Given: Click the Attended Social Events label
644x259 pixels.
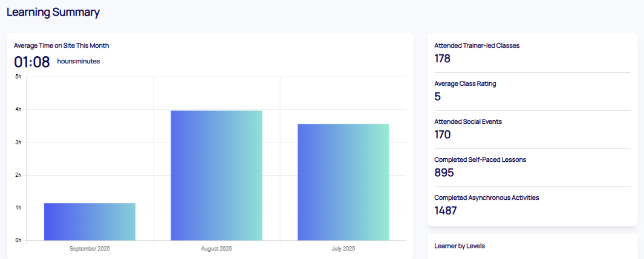Looking at the screenshot, I should pyautogui.click(x=468, y=121).
